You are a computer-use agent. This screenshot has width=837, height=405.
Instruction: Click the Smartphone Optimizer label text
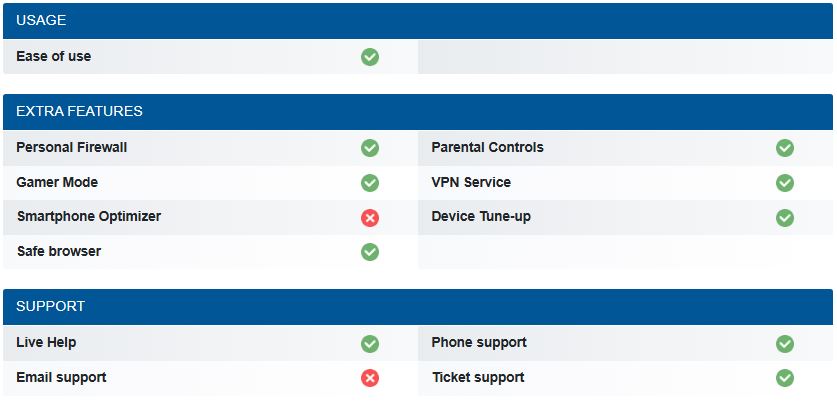[89, 217]
